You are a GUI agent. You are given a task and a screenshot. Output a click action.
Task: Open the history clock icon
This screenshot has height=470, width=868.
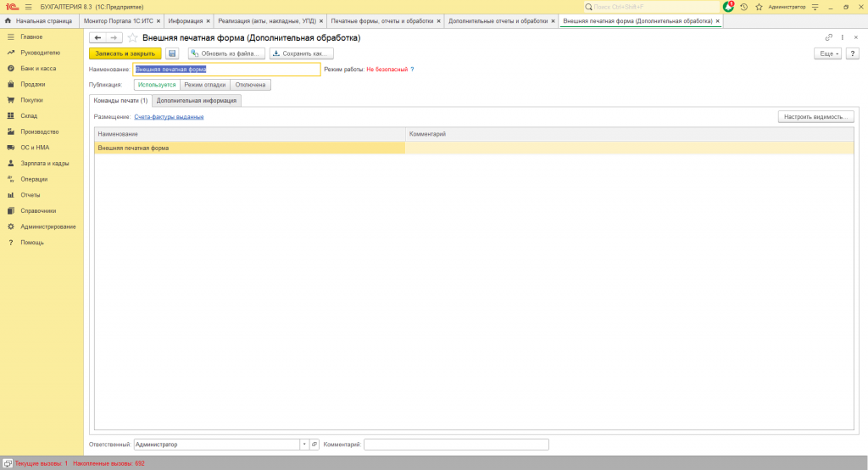tap(744, 7)
